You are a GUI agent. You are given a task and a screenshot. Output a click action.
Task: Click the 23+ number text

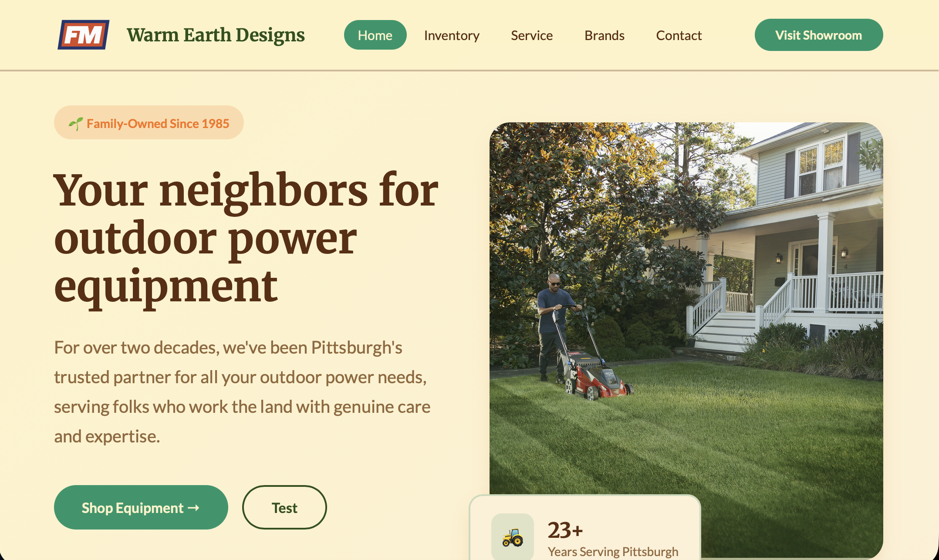click(565, 530)
